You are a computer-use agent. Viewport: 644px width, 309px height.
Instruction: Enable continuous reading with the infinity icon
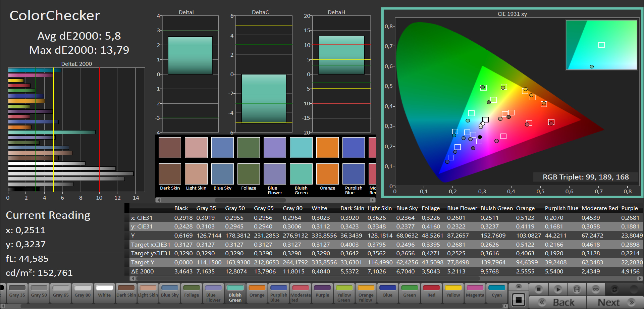click(596, 289)
